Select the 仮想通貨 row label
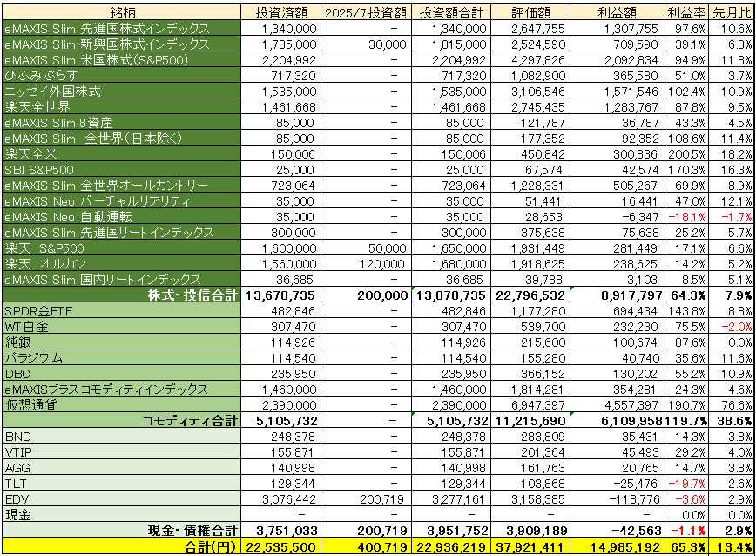This screenshot has height=556, width=756. [122, 405]
